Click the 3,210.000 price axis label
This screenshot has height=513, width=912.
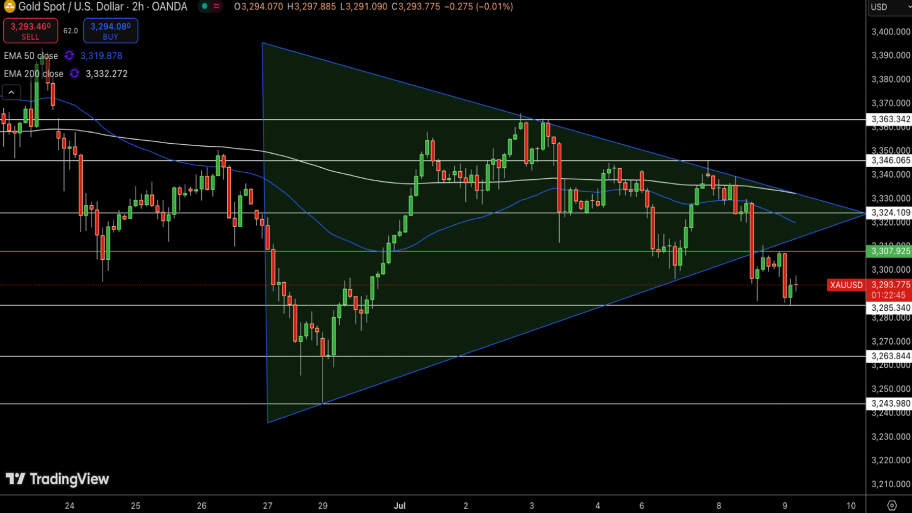(890, 484)
